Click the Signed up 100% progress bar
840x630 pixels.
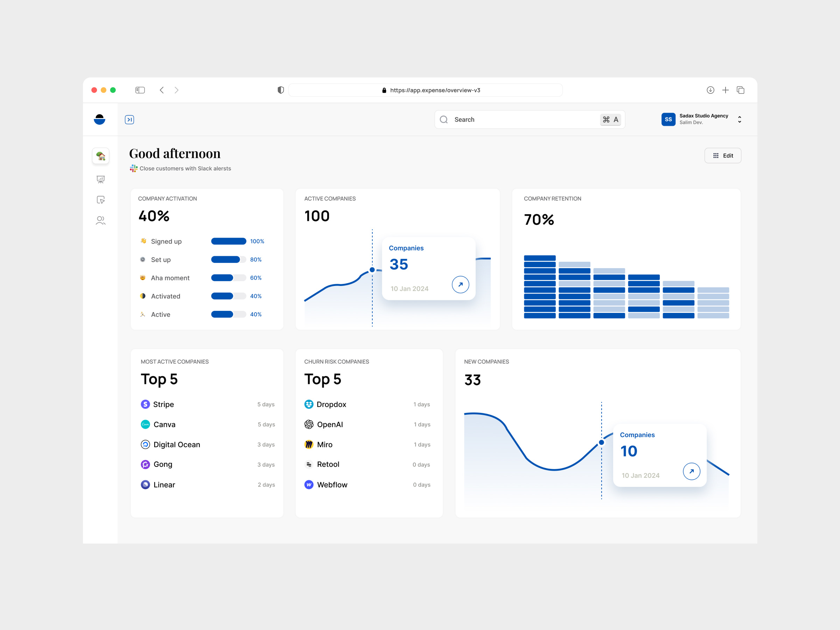(228, 241)
